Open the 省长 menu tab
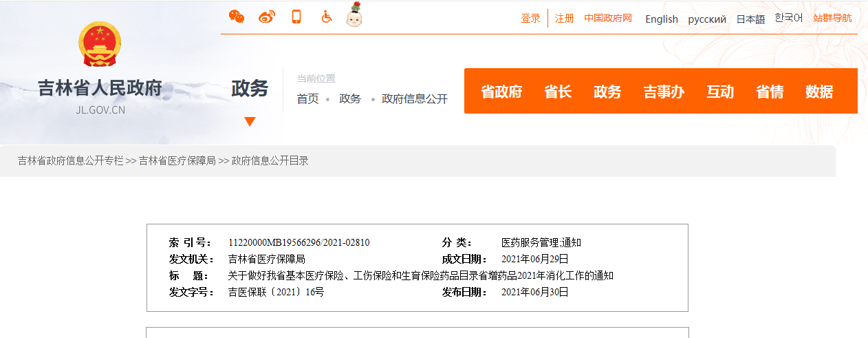Viewport: 868px width, 338px height. tap(558, 92)
